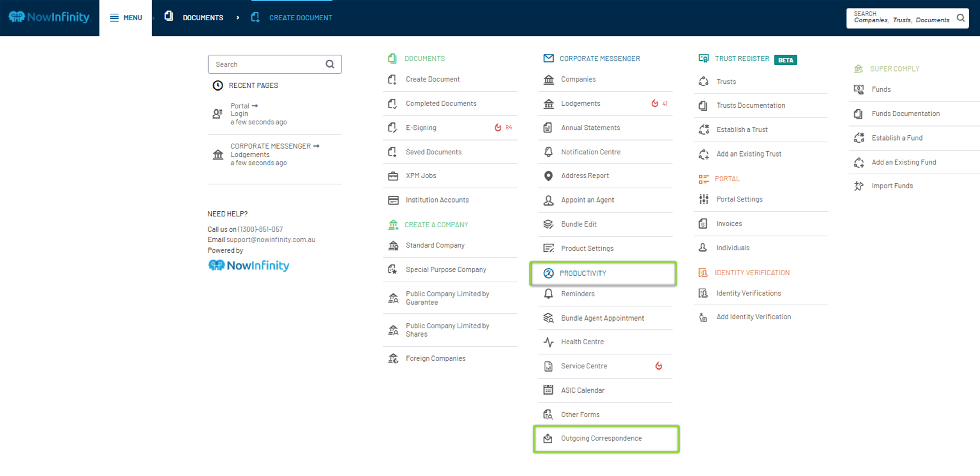Click the Standard Company building icon
This screenshot has height=476, width=980.
tap(393, 246)
